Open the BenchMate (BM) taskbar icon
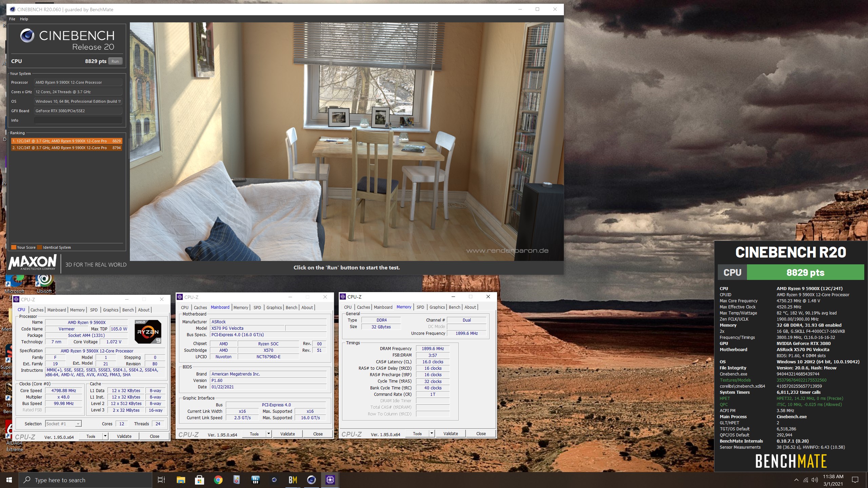Screen dimensions: 868x488 pos(293,480)
